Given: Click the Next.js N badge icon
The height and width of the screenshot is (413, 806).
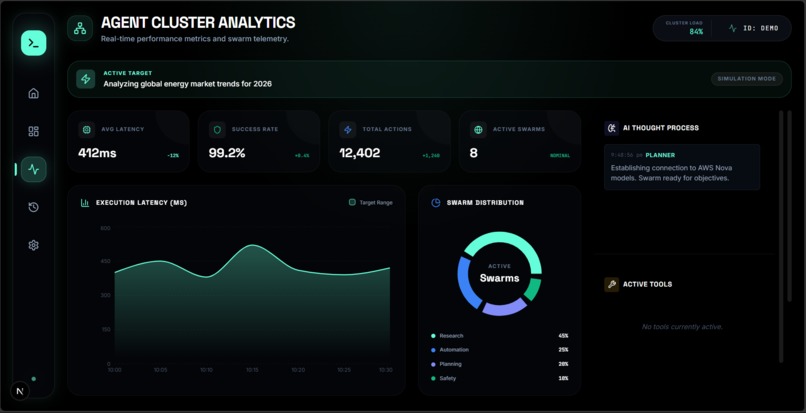Looking at the screenshot, I should pyautogui.click(x=20, y=391).
